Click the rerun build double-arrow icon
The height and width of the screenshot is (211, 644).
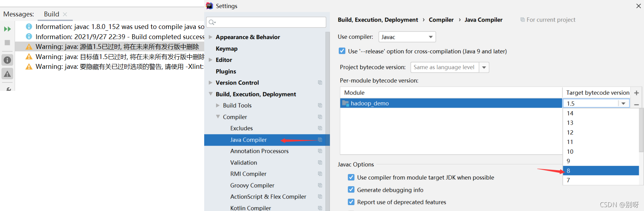coord(7,29)
